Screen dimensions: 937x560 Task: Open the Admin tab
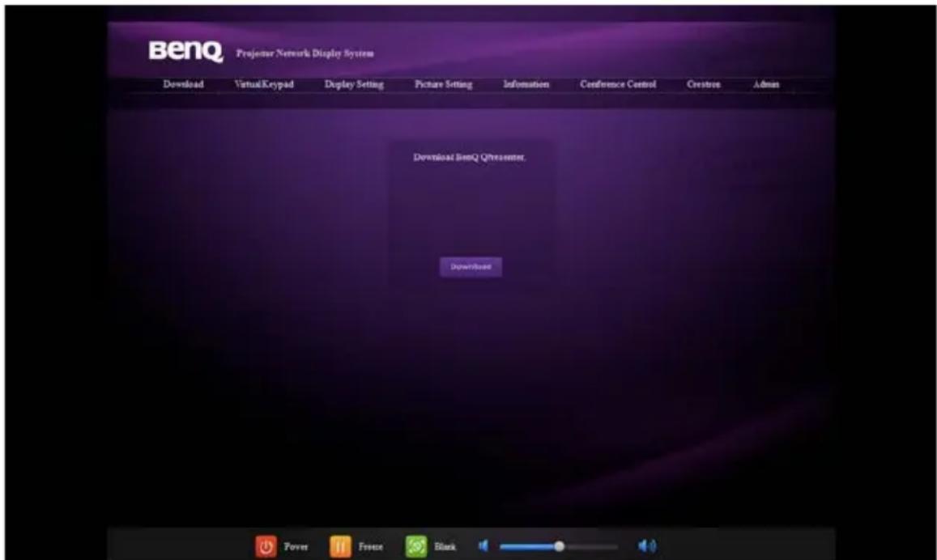(x=766, y=84)
